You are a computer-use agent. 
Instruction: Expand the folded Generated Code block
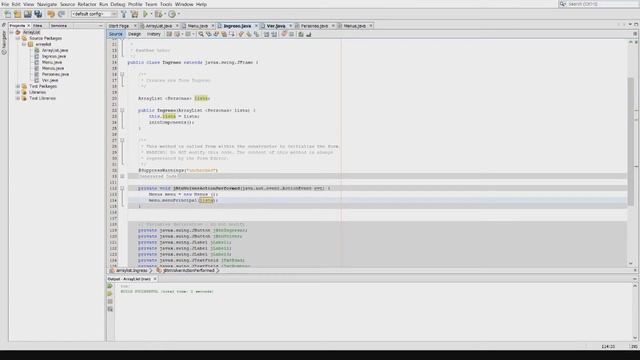coord(122,176)
